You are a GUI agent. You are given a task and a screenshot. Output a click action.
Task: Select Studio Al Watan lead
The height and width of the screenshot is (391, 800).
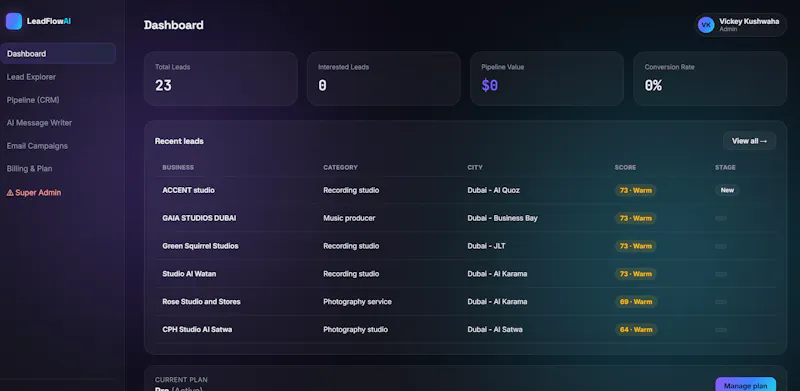point(466,274)
